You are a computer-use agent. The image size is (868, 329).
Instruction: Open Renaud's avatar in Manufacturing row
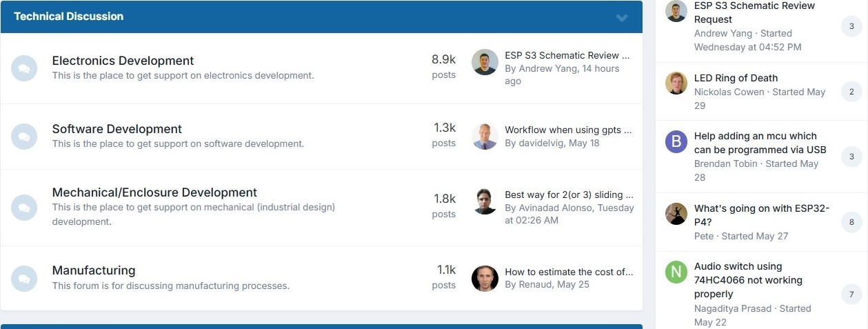point(485,279)
